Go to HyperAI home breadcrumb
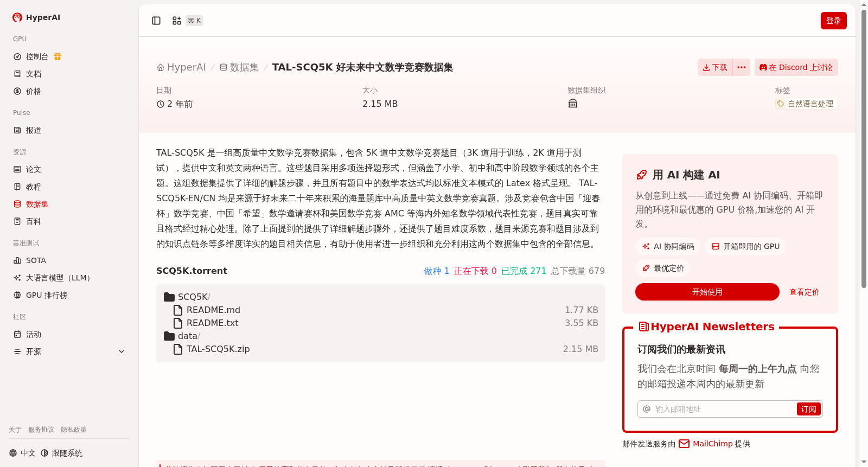Image resolution: width=868 pixels, height=467 pixels. point(181,67)
